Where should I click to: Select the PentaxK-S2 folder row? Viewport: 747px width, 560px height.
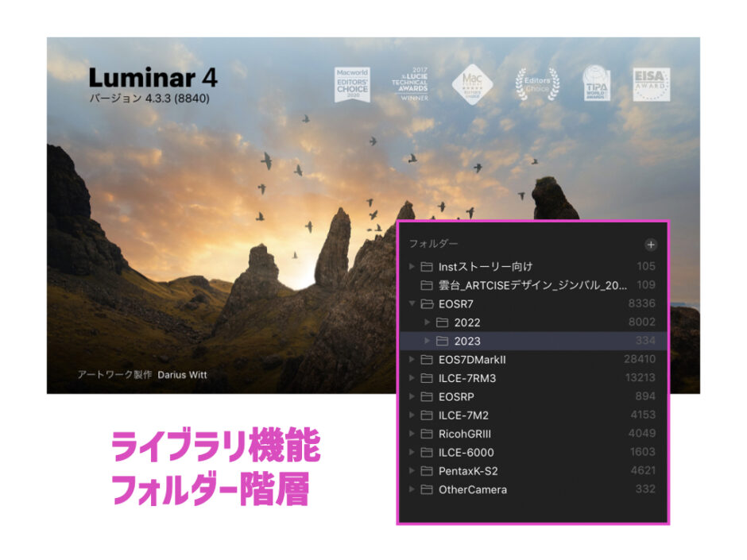[x=532, y=471]
